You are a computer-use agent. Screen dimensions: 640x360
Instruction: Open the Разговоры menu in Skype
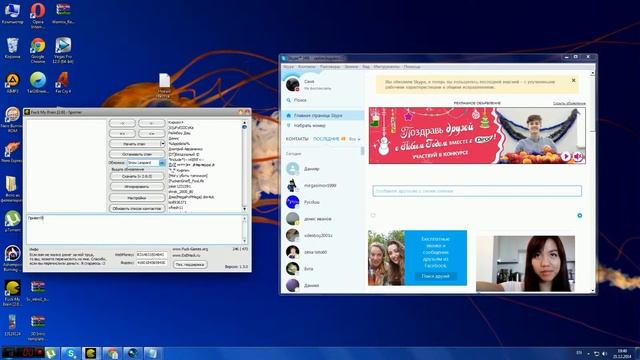click(x=330, y=67)
